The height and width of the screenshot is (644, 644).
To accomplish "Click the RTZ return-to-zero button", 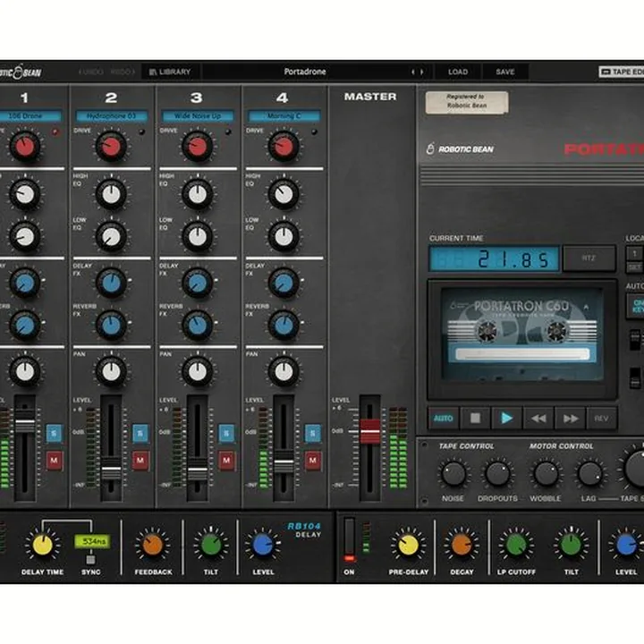I will click(589, 258).
